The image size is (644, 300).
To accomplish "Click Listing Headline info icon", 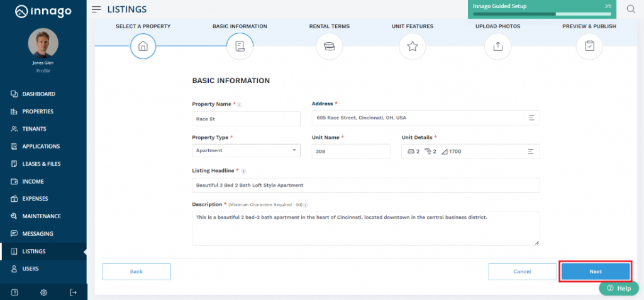I will pos(243,171).
